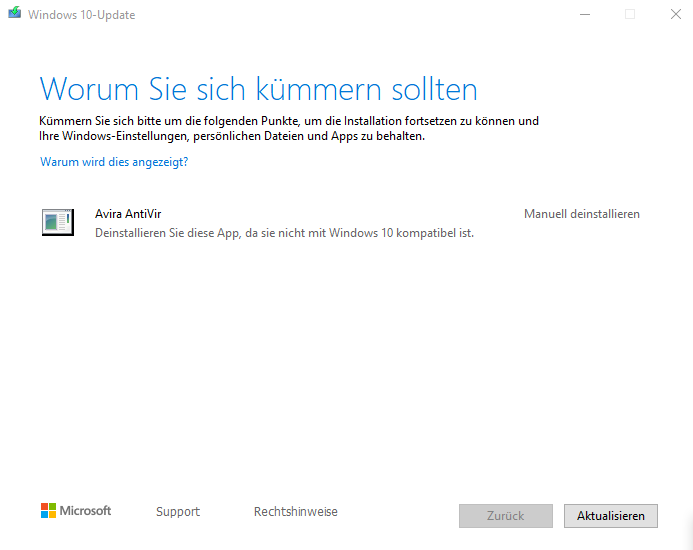This screenshot has width=693, height=550.
Task: Click the Aktualisieren button
Action: pos(611,516)
